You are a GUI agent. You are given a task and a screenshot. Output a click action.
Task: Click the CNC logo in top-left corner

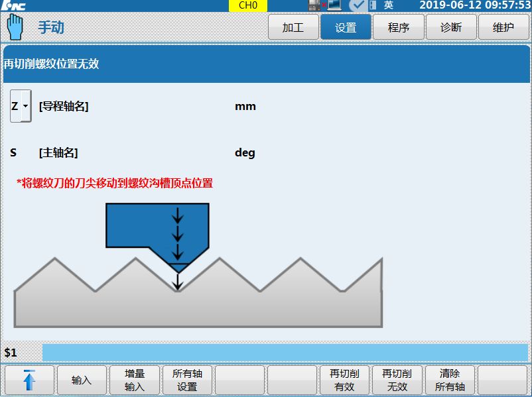point(13,5)
